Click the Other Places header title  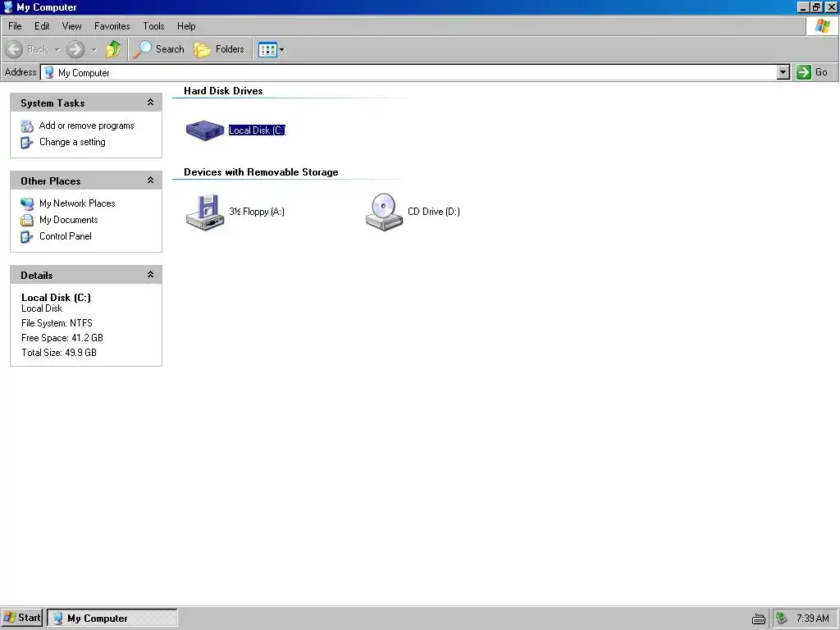click(x=50, y=181)
